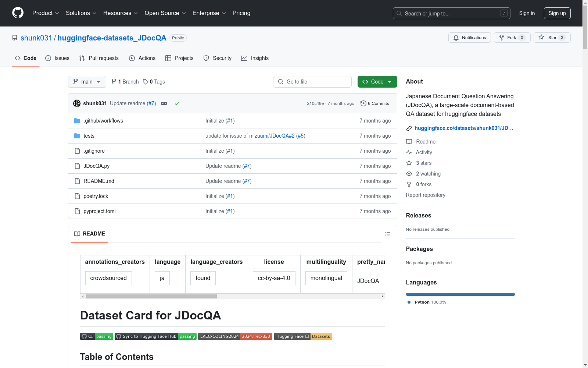Open the Insights tab

point(255,58)
